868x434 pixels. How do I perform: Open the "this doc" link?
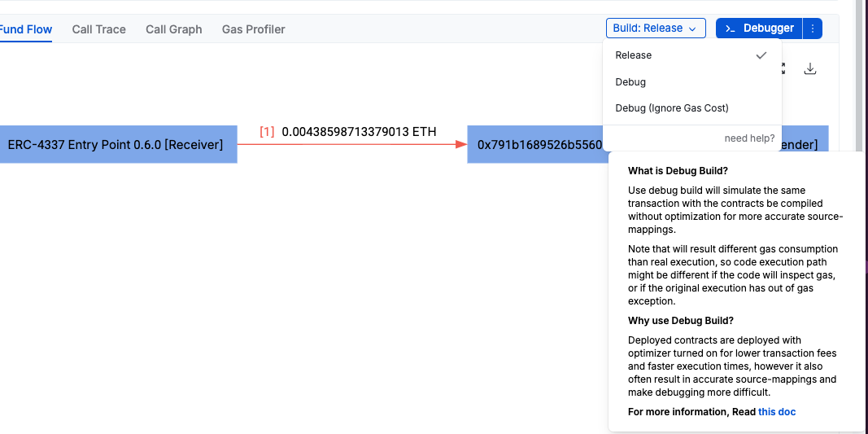pos(777,412)
